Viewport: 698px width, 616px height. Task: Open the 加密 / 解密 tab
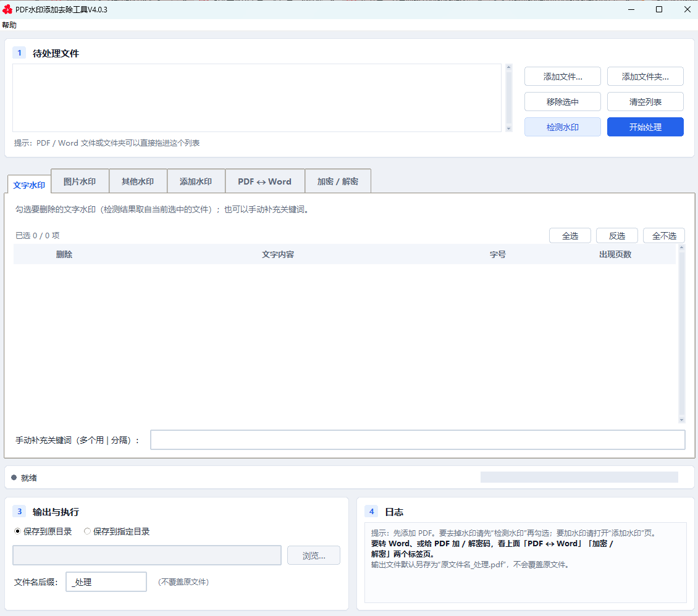(337, 181)
